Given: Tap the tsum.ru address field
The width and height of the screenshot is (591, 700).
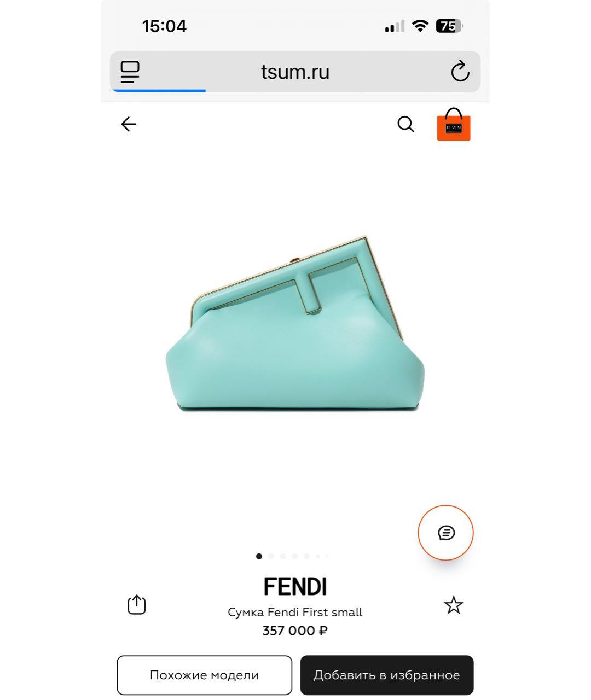Looking at the screenshot, I should pyautogui.click(x=295, y=72).
